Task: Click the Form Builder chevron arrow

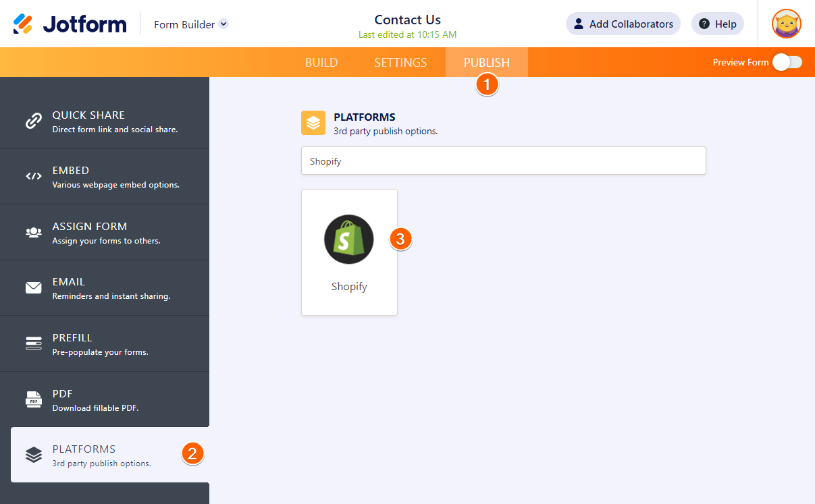Action: (223, 24)
